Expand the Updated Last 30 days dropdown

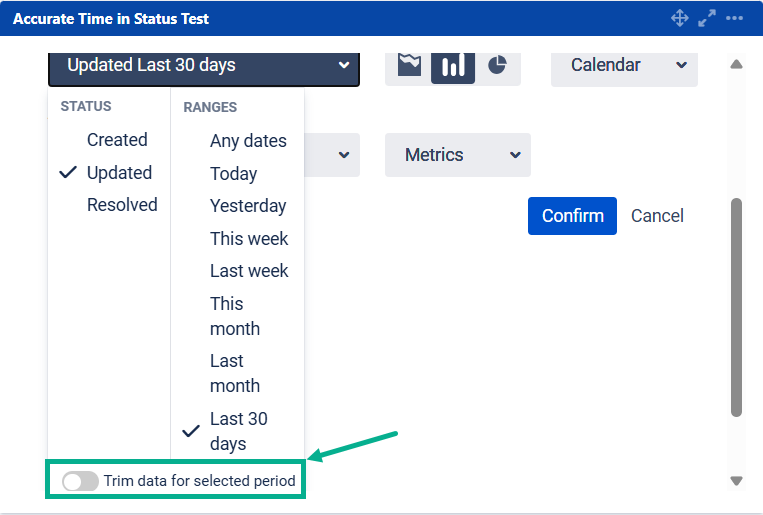(203, 65)
